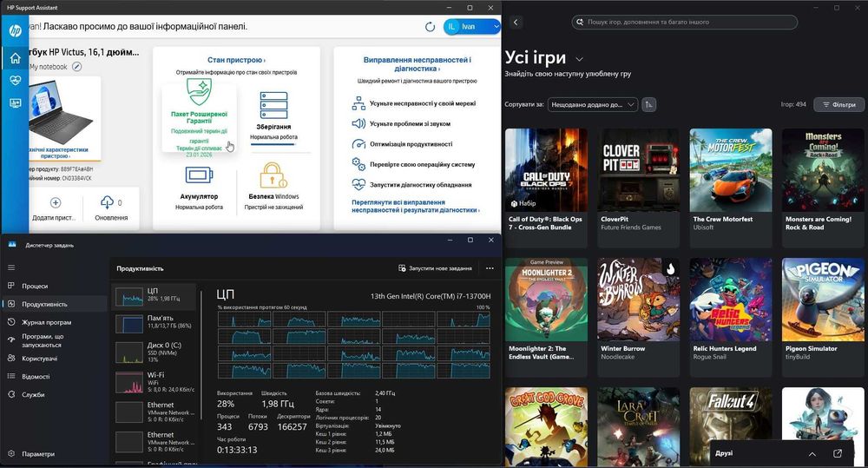The width and height of the screenshot is (868, 468).
Task: Expand the Друзі panel with the up chevron
Action: coord(812,453)
